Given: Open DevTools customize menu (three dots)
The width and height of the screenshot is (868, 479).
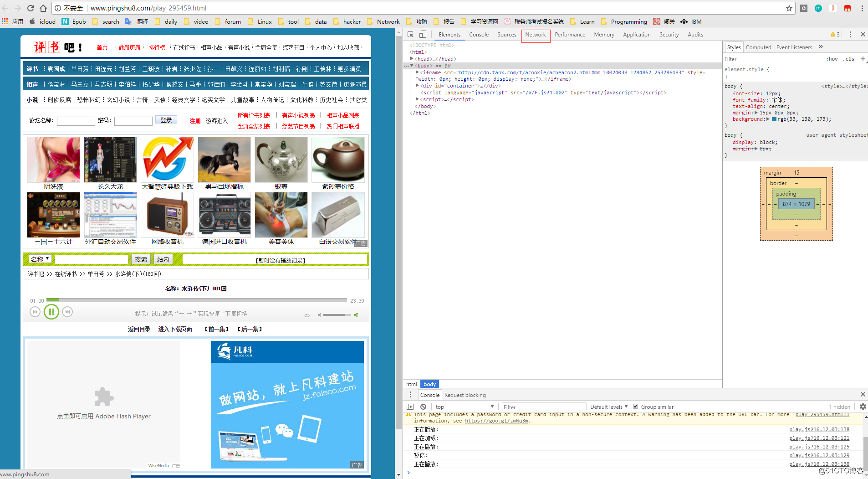Looking at the screenshot, I should coord(850,35).
